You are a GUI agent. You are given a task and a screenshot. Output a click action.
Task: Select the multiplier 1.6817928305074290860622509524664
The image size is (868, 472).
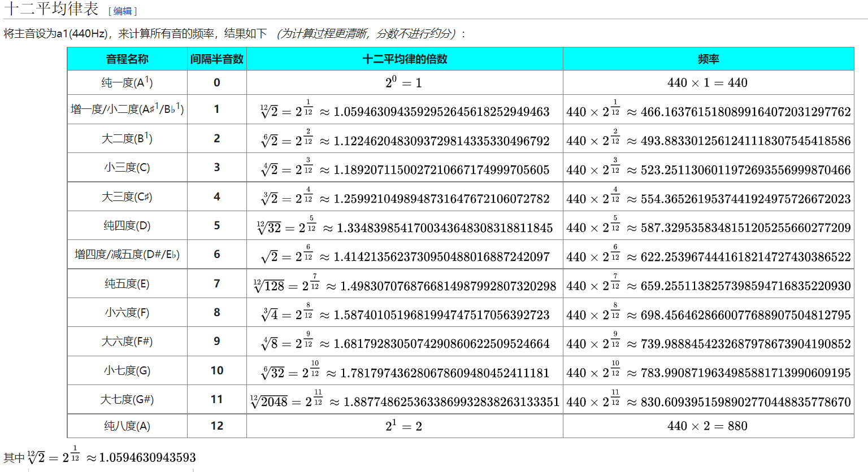point(441,344)
